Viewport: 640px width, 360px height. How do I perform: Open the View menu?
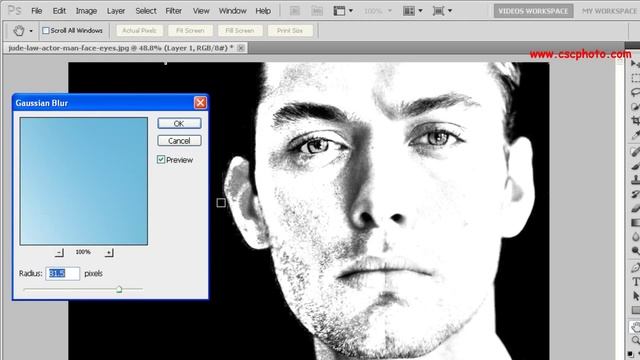click(x=201, y=11)
